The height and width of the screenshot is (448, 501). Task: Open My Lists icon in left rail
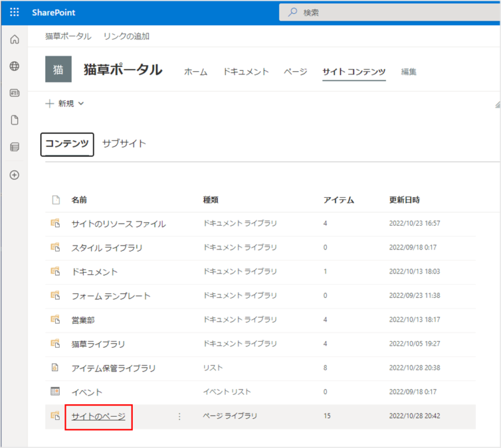click(x=14, y=148)
